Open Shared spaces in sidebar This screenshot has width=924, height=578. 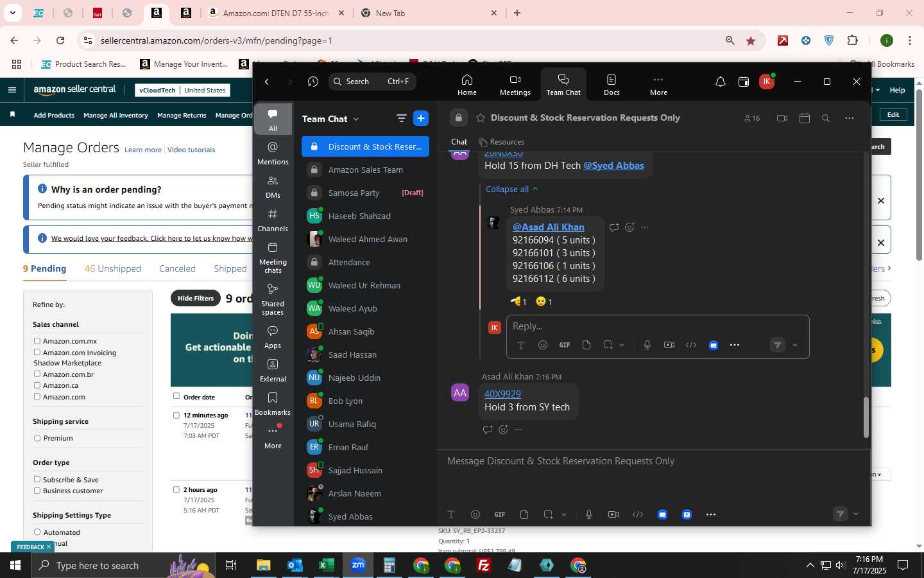(x=273, y=299)
